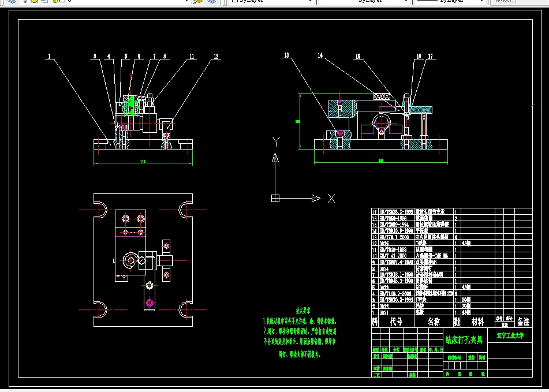Click technical requirement line starting with 2.
Screen dimensions: 549x392
(300, 331)
